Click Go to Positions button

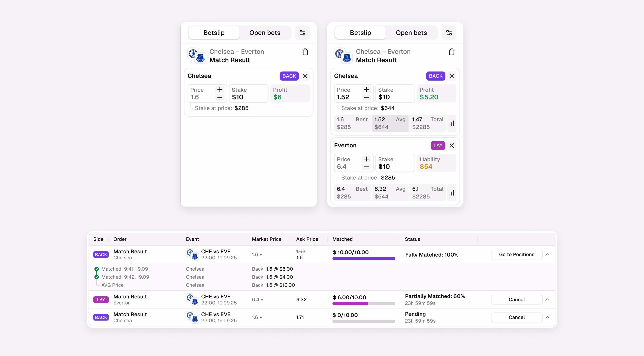coord(516,255)
